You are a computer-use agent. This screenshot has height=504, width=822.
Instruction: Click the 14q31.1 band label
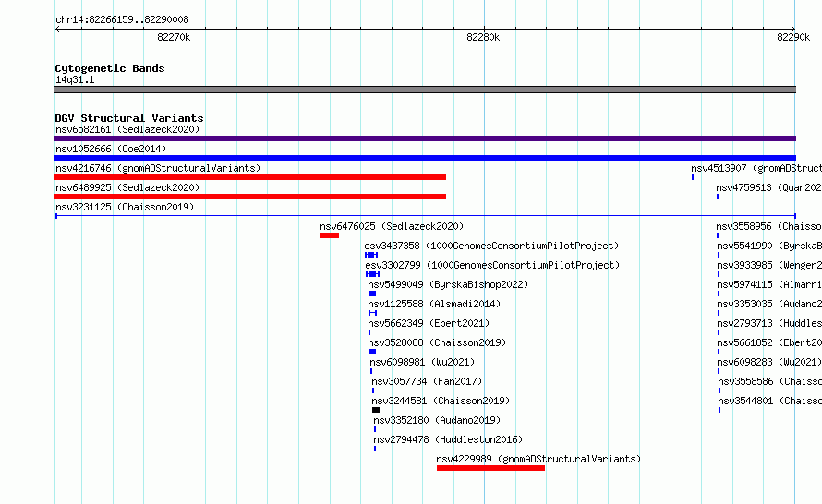(x=75, y=79)
